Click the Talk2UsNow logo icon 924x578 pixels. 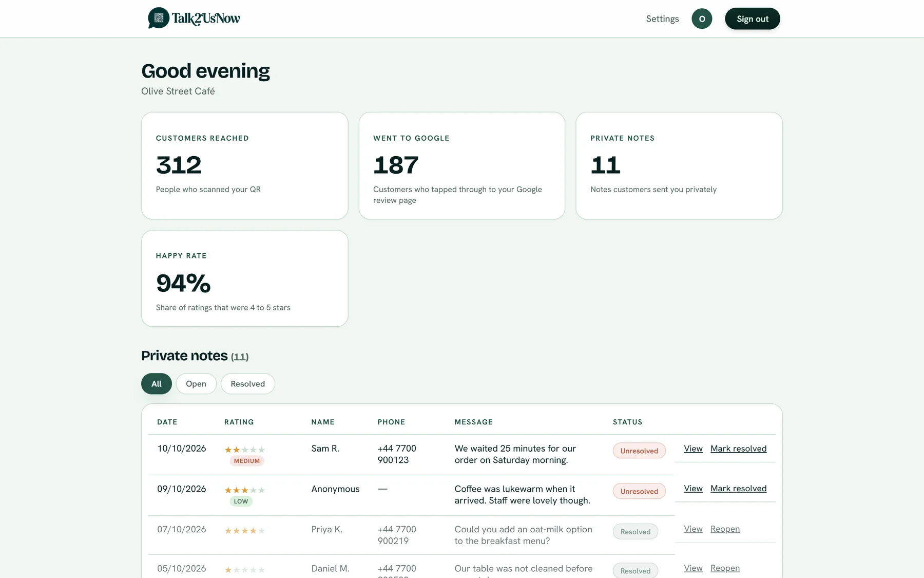click(x=159, y=18)
